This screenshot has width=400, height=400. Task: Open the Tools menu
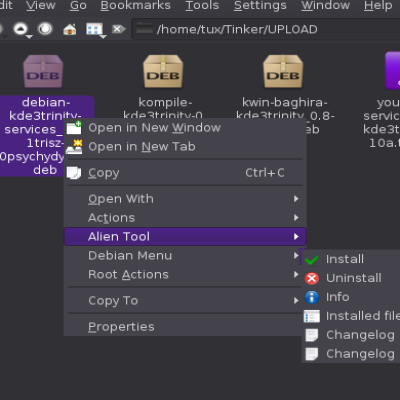(x=202, y=5)
